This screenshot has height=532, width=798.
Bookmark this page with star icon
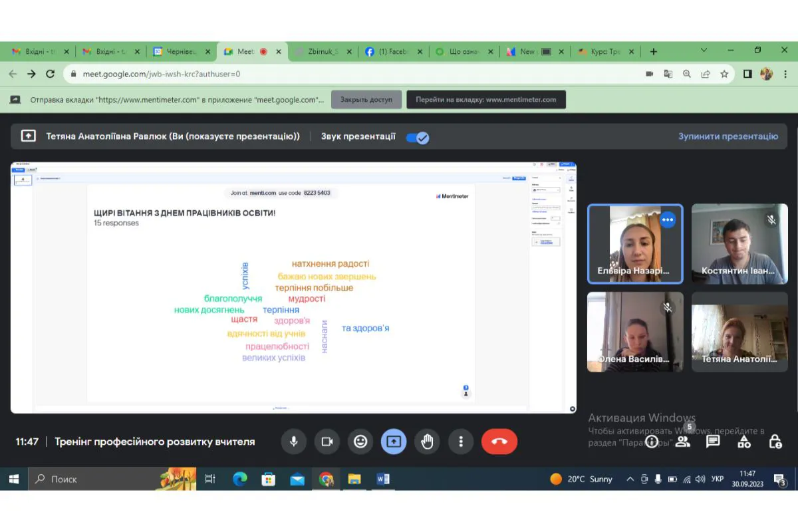click(x=724, y=74)
